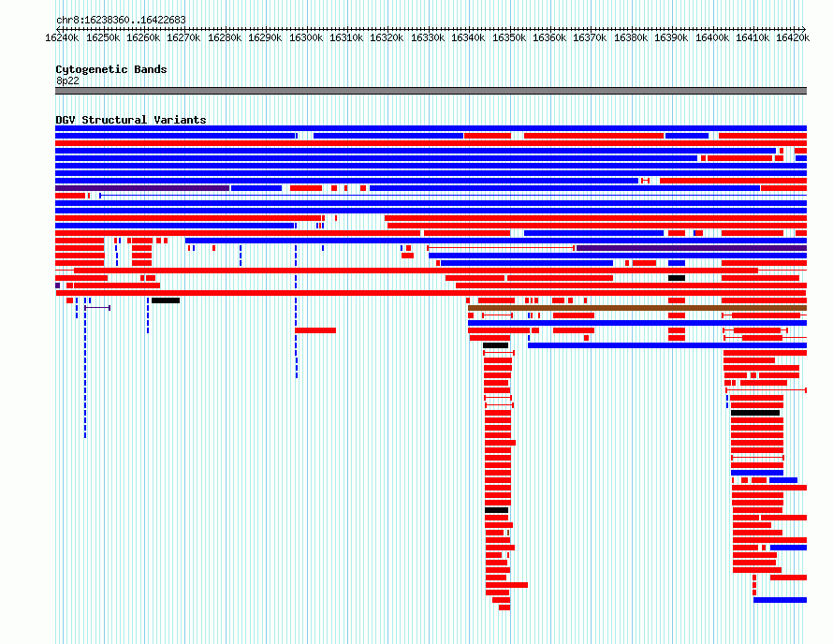Click the 16380k ruler label
Screen dimensions: 833x644
631,37
